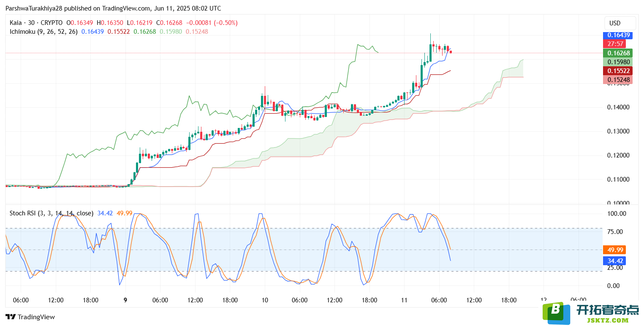Click the day 9 label on time axis
Viewport: 644px width, 326px height.
tap(125, 300)
